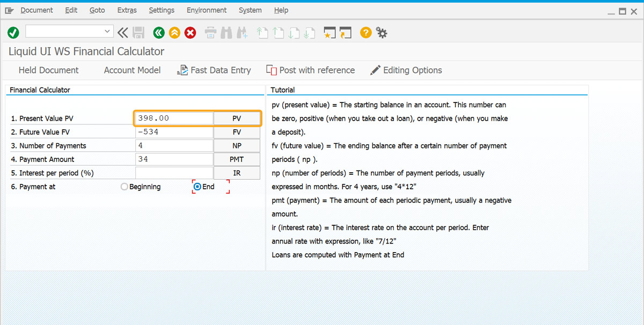This screenshot has height=325, width=644.
Task: Click the Number of Payments input field
Action: coord(174,145)
